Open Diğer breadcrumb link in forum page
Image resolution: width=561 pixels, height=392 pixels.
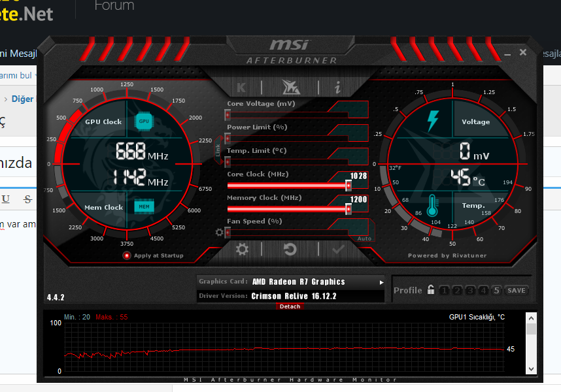coord(22,99)
